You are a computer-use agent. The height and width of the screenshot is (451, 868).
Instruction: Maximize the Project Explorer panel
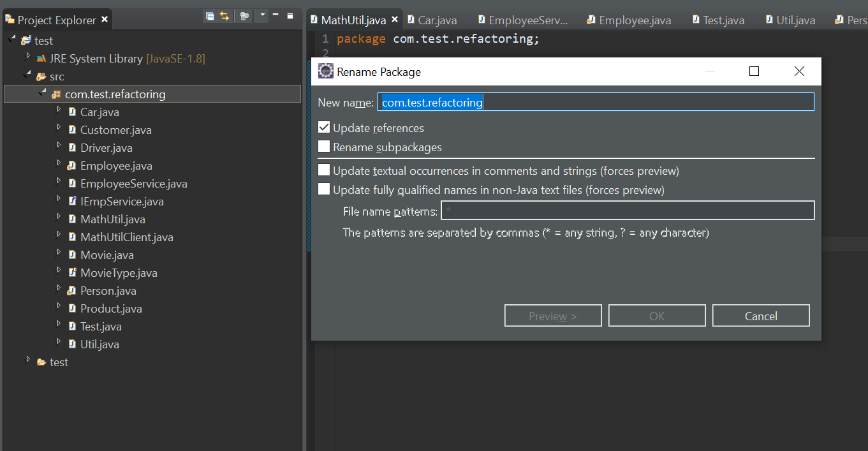point(290,15)
